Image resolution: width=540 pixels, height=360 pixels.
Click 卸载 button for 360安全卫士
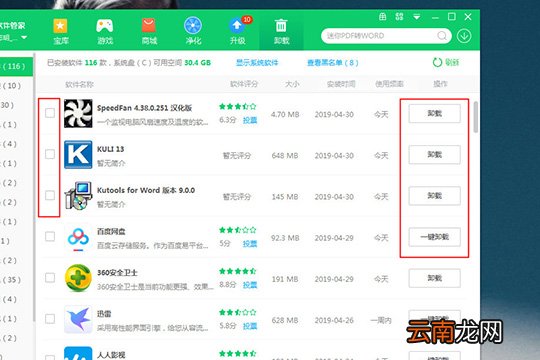(434, 278)
